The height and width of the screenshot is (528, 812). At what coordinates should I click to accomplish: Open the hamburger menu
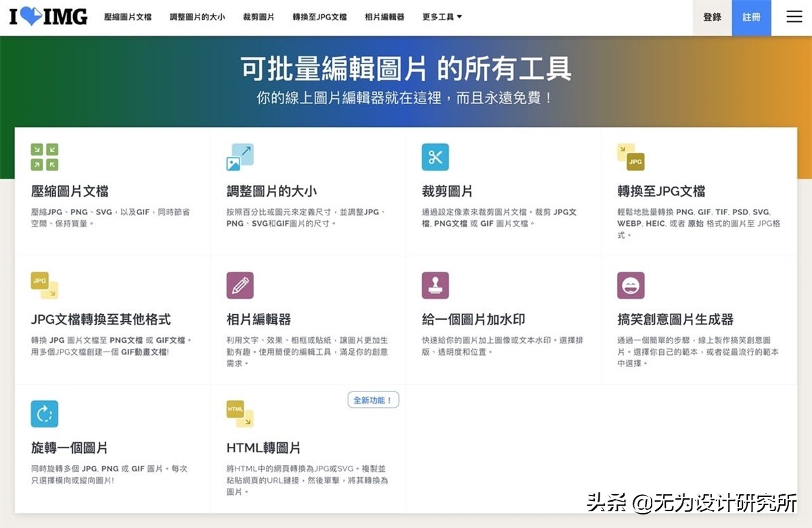(x=794, y=17)
